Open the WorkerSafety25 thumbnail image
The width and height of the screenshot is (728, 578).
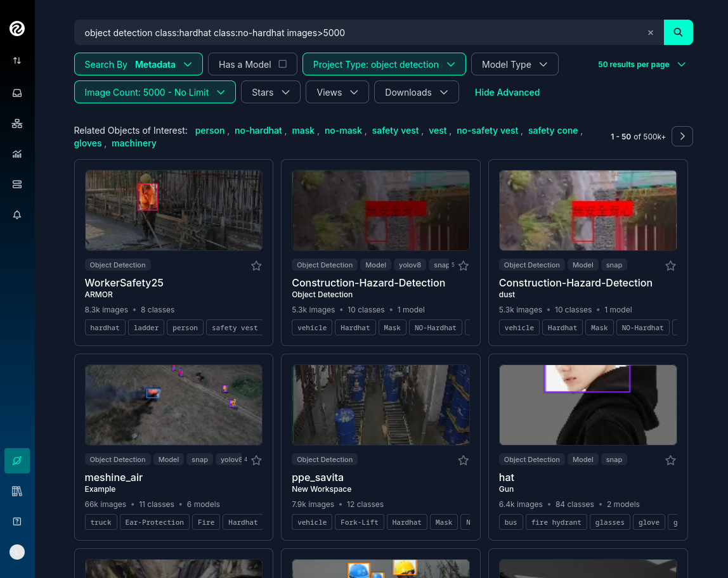tap(174, 210)
